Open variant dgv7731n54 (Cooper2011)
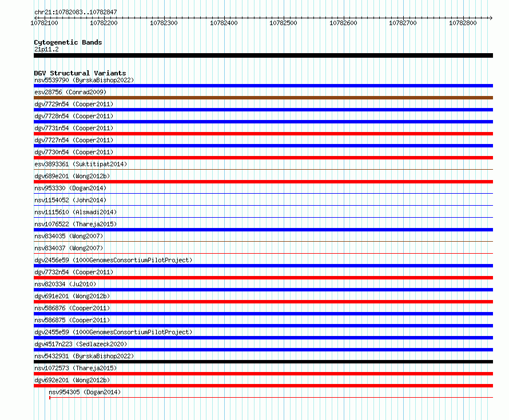This screenshot has width=509, height=420. 74,128
